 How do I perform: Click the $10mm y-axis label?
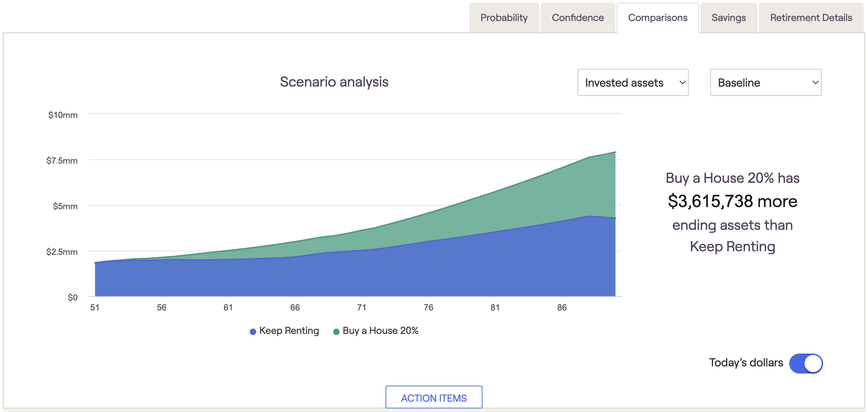click(63, 115)
